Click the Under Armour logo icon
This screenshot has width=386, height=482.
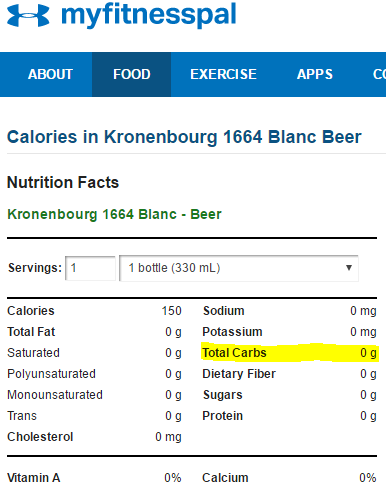click(28, 15)
